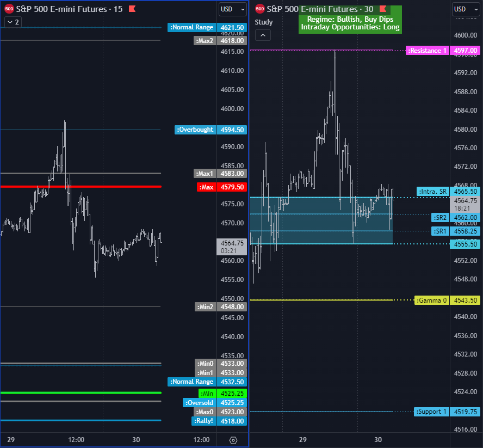This screenshot has height=448, width=483.
Task: Click the S&P 500 E-mini Futures 30 title
Action: click(320, 9)
